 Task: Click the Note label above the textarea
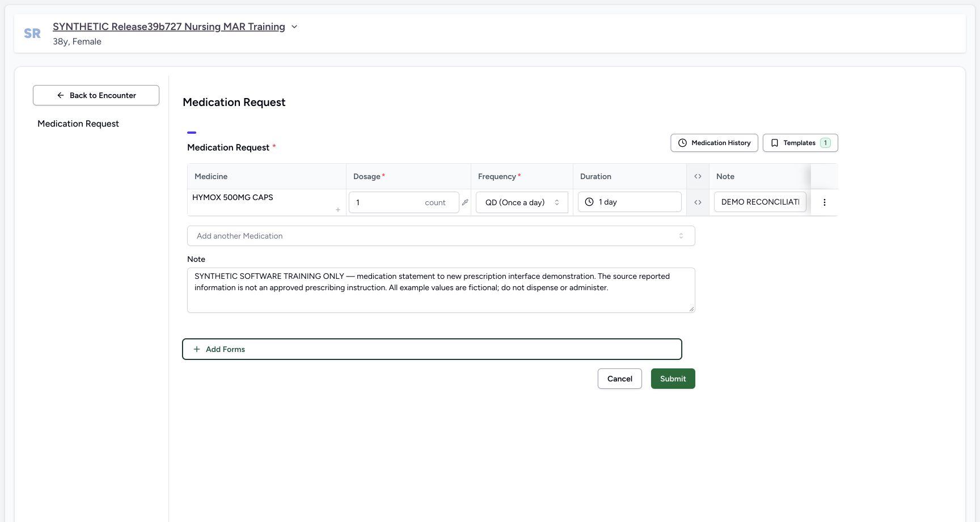(x=196, y=259)
